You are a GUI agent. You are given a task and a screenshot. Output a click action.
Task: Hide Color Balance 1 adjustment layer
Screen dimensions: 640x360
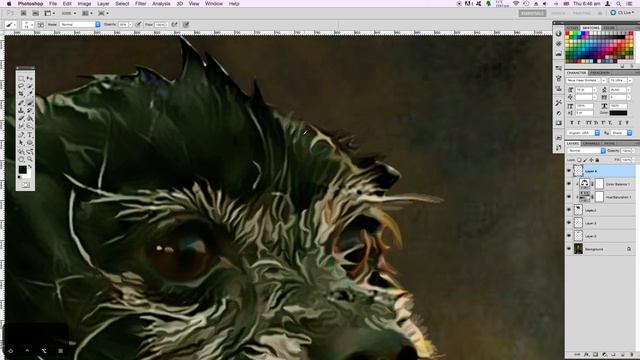point(569,184)
